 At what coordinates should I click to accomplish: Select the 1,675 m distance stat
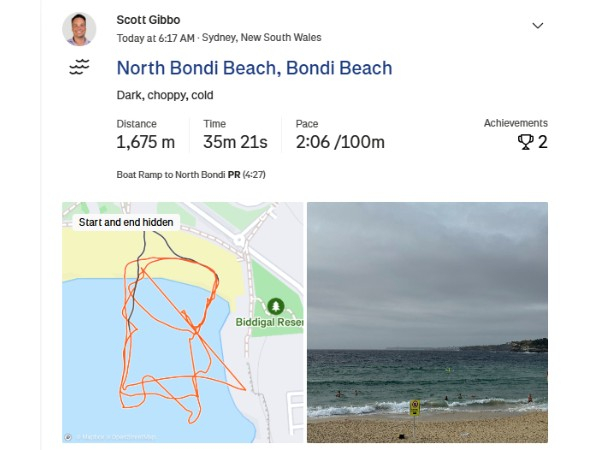click(146, 142)
